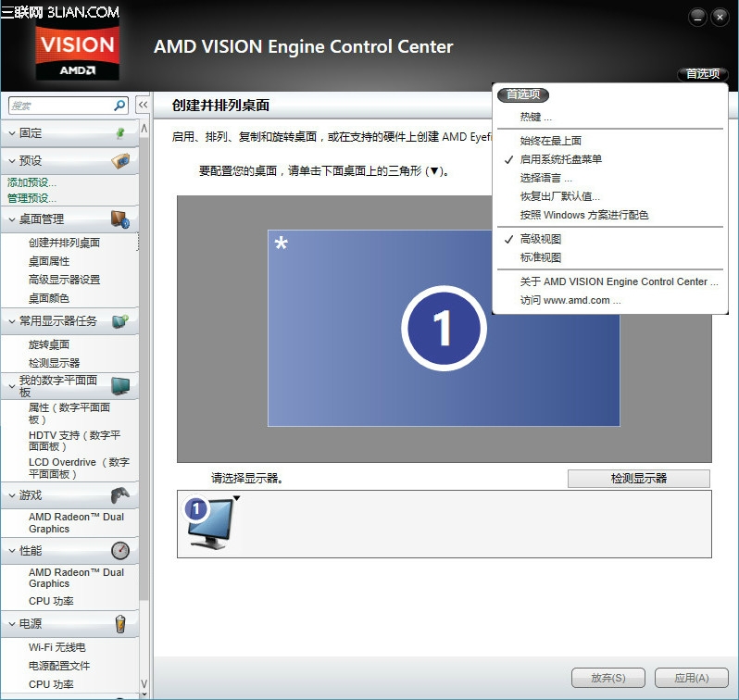Image resolution: width=739 pixels, height=700 pixels.
Task: Open 桌面颜色 in the sidebar
Action: coord(49,298)
